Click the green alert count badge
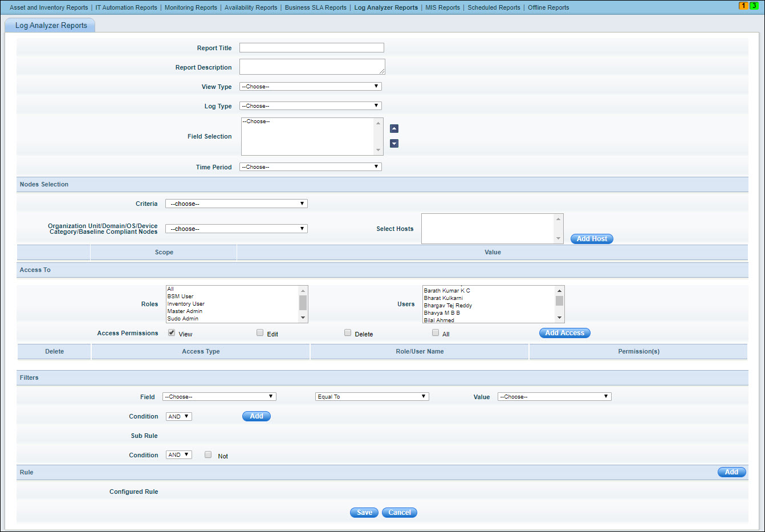The width and height of the screenshot is (765, 532). (754, 6)
